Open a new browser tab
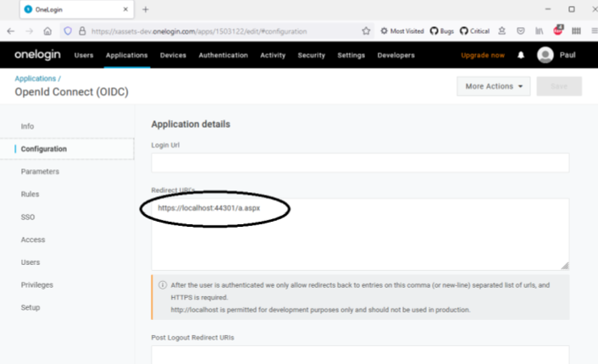 [x=146, y=9]
